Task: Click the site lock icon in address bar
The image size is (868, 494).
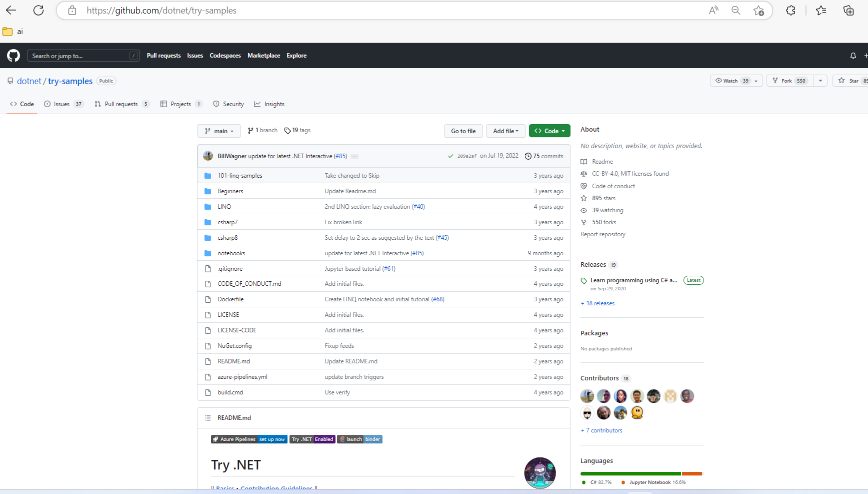Action: 72,11
